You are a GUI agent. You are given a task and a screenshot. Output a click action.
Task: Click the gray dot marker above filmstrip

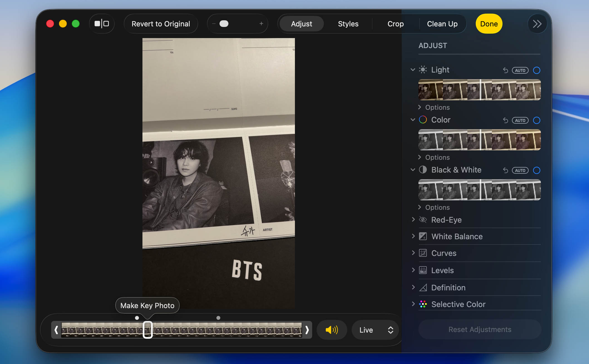[x=218, y=318]
